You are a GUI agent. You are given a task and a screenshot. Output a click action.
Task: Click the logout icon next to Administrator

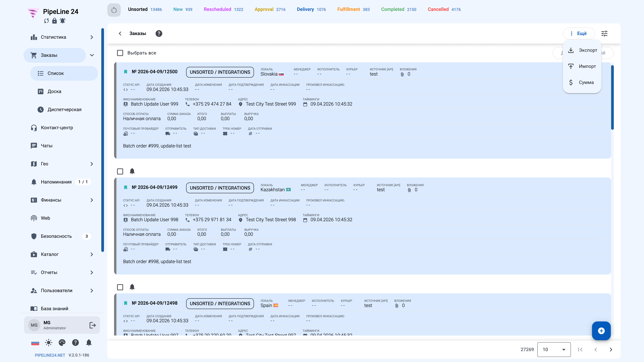coord(93,325)
